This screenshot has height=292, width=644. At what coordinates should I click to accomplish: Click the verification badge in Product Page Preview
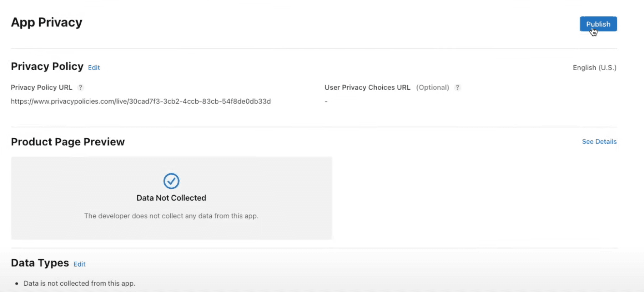coord(171,181)
